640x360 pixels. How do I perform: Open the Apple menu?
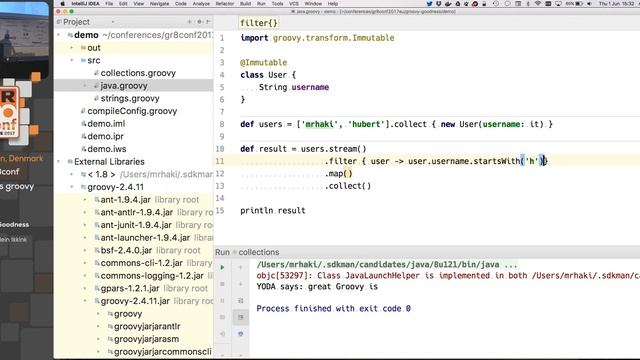[x=62, y=4]
